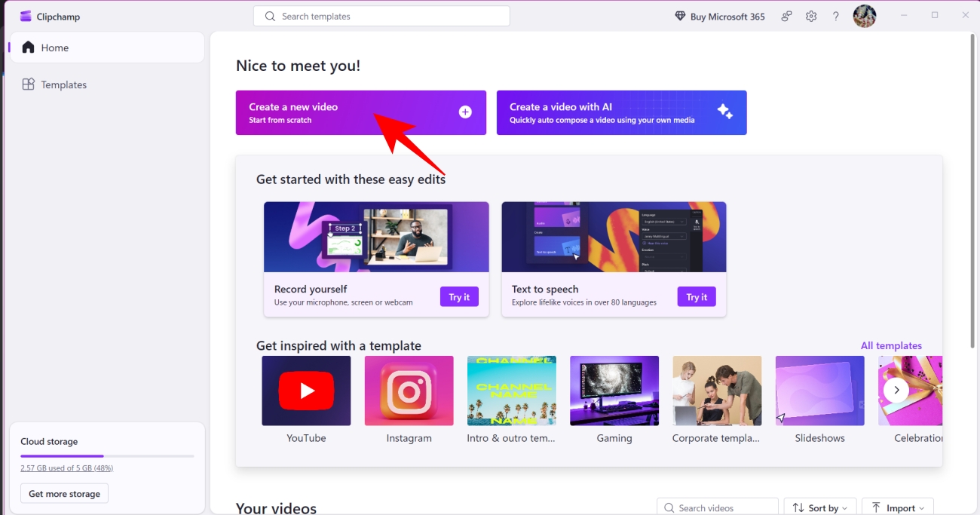Open the people feedback icon in header
This screenshot has width=980, height=515.
tap(786, 16)
